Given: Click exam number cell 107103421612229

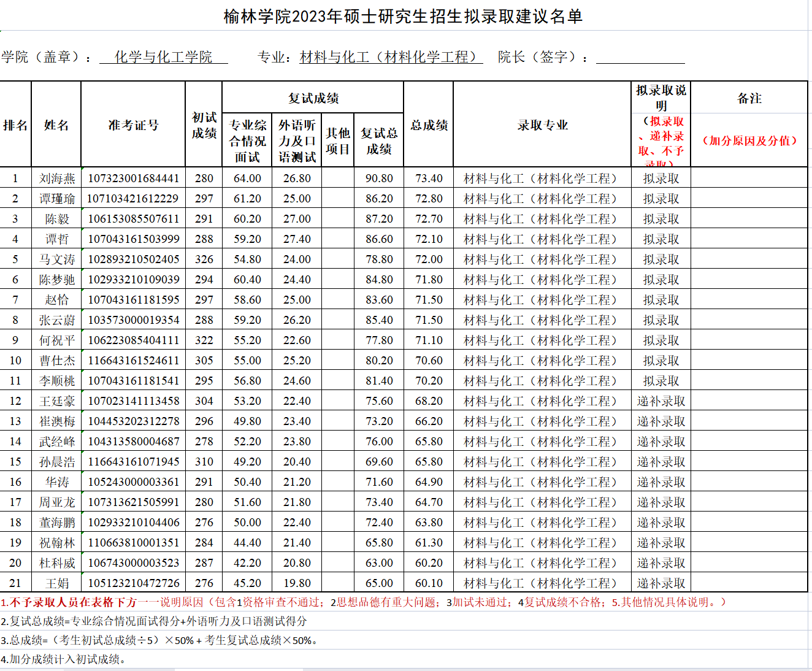Looking at the screenshot, I should [133, 199].
